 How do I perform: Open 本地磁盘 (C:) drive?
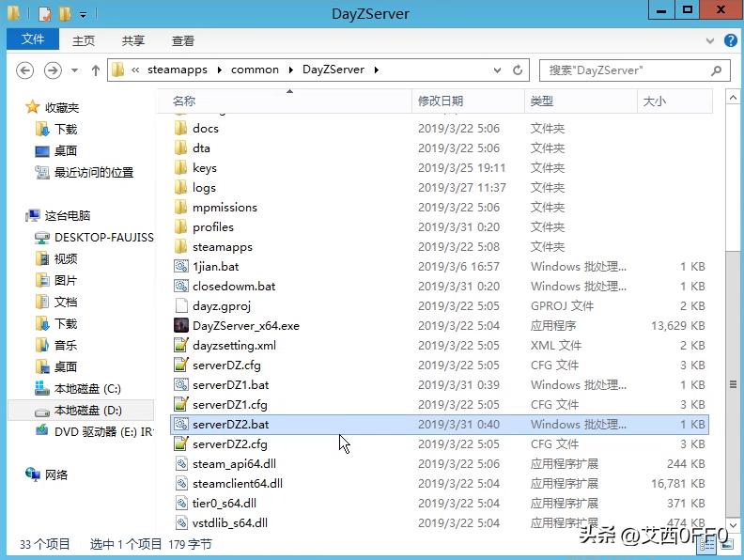[x=87, y=389]
